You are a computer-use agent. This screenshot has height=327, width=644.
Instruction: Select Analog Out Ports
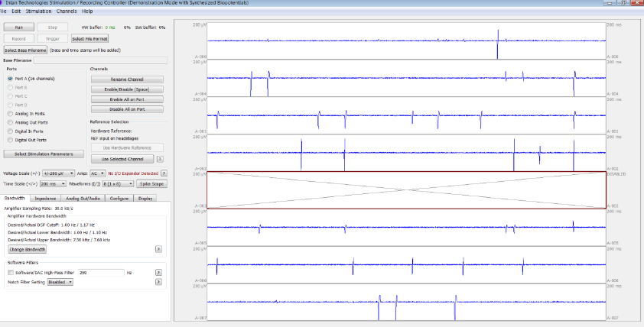(x=28, y=122)
